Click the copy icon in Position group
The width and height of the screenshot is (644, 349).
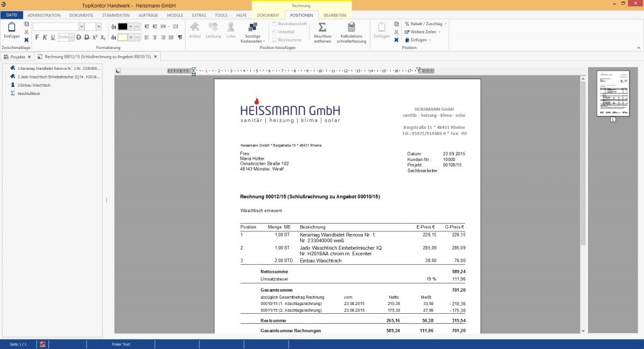(396, 25)
